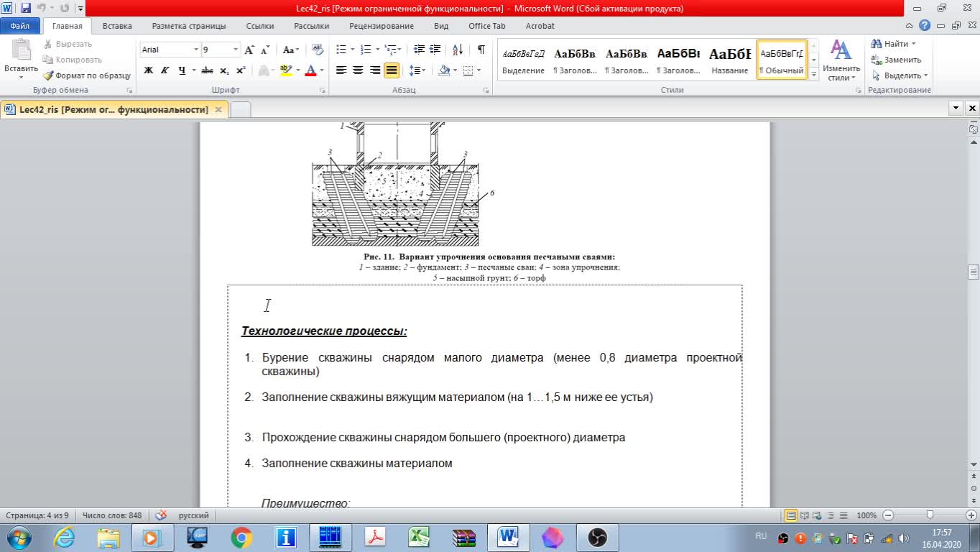Click the Undo arrow in quick access toolbar
Image resolution: width=980 pixels, height=552 pixels.
tap(42, 9)
